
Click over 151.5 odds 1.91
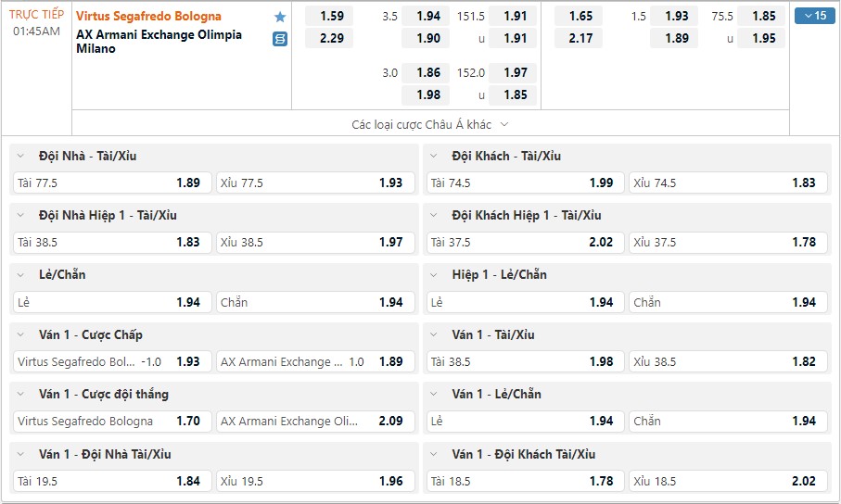coord(513,16)
